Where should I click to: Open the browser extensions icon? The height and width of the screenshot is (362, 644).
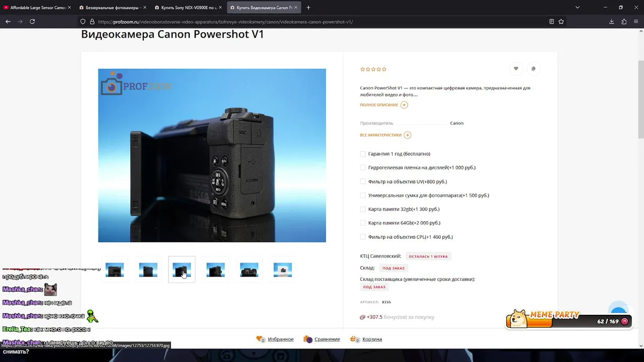624,22
